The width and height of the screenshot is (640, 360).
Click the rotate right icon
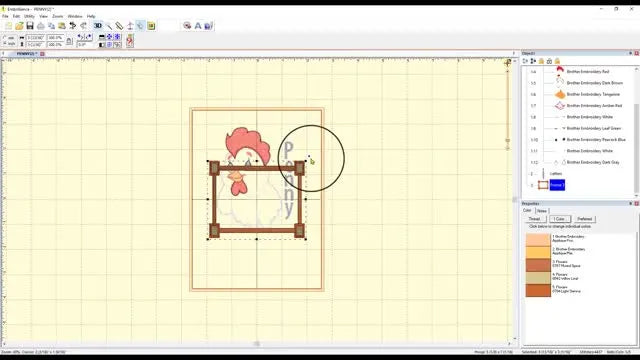[88, 37]
